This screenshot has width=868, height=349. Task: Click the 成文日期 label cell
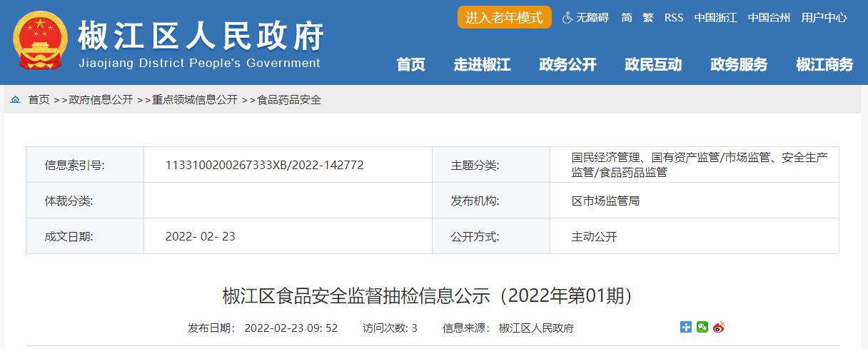85,236
